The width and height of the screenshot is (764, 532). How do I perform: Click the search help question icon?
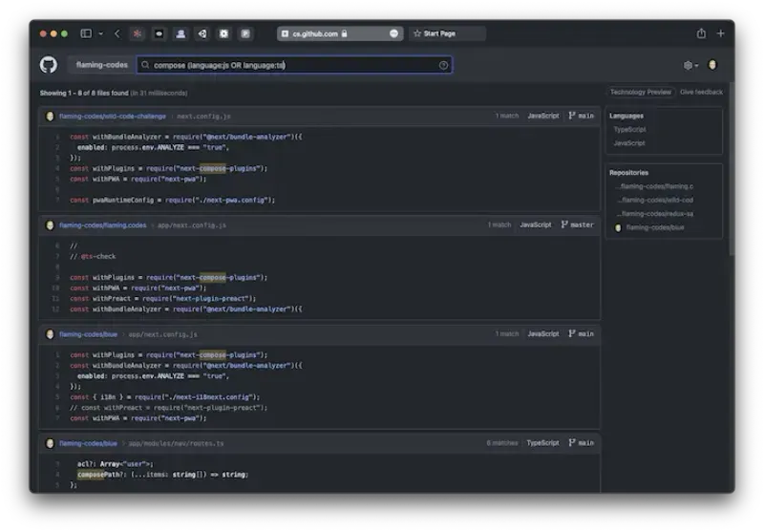click(x=443, y=65)
